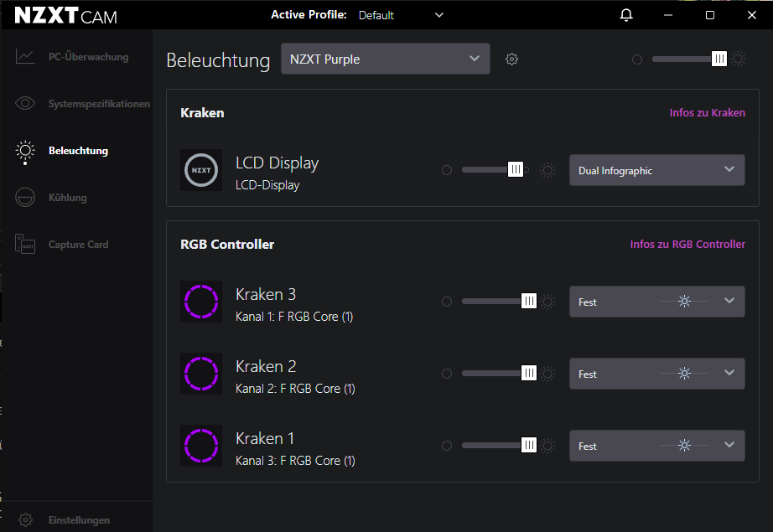Click the 'LCD-Display' subtitle text
Image resolution: width=773 pixels, height=532 pixels.
tap(267, 184)
